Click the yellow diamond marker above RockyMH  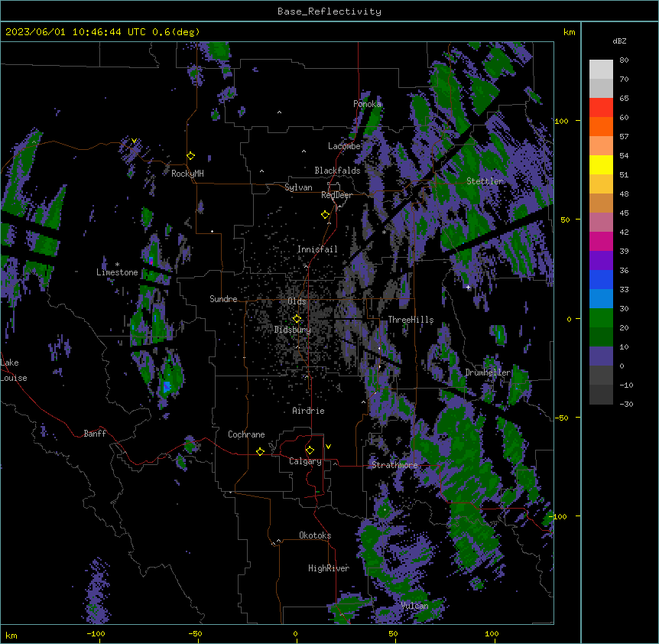[191, 156]
